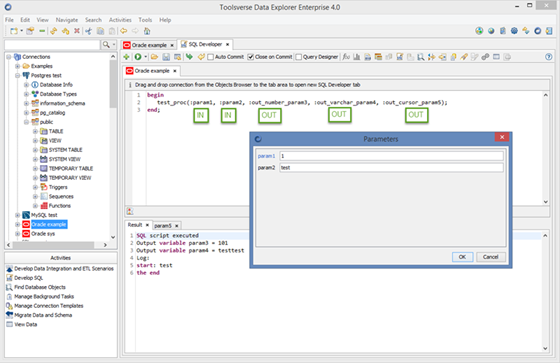Save the script with the floppy disk icon
This screenshot has height=363, width=560.
[166, 57]
